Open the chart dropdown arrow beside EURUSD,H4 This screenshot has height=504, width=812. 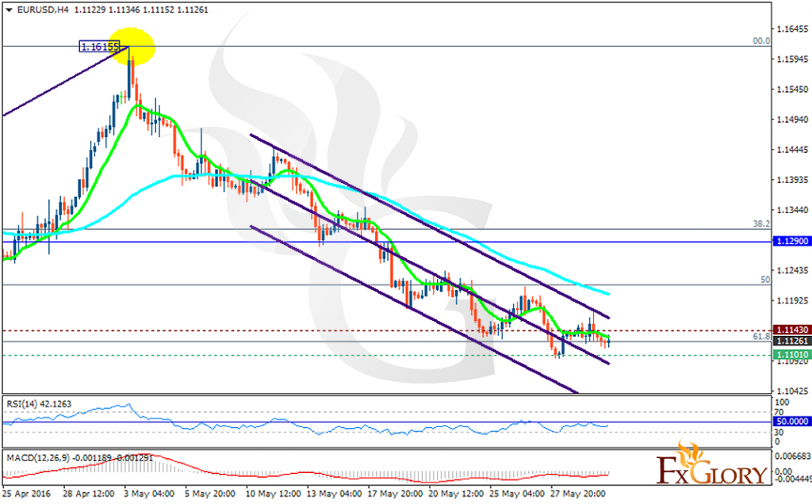pos(9,10)
